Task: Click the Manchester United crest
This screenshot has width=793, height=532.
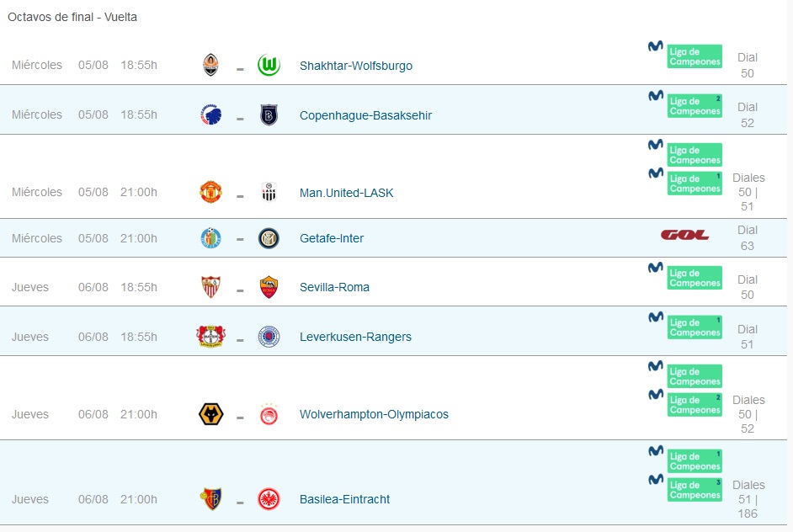Action: pos(211,192)
